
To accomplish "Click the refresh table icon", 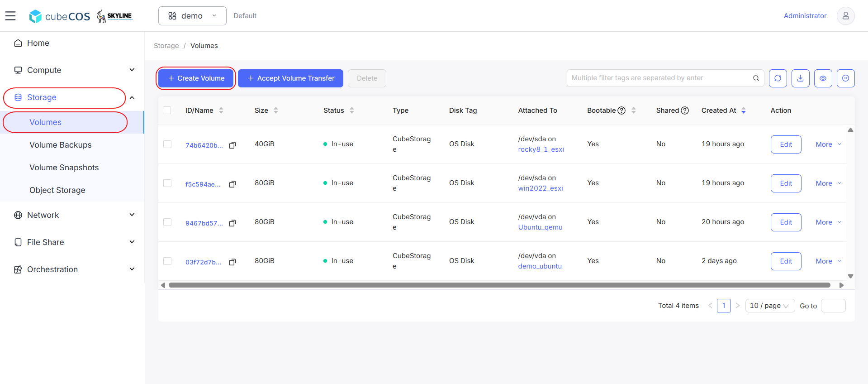I will coord(778,78).
